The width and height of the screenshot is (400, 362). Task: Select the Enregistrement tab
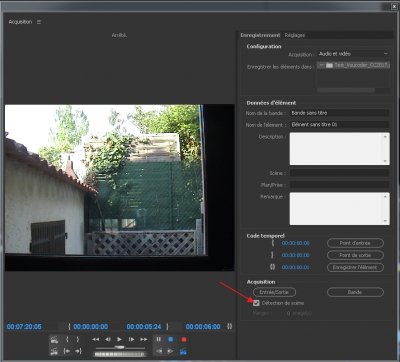pos(260,35)
